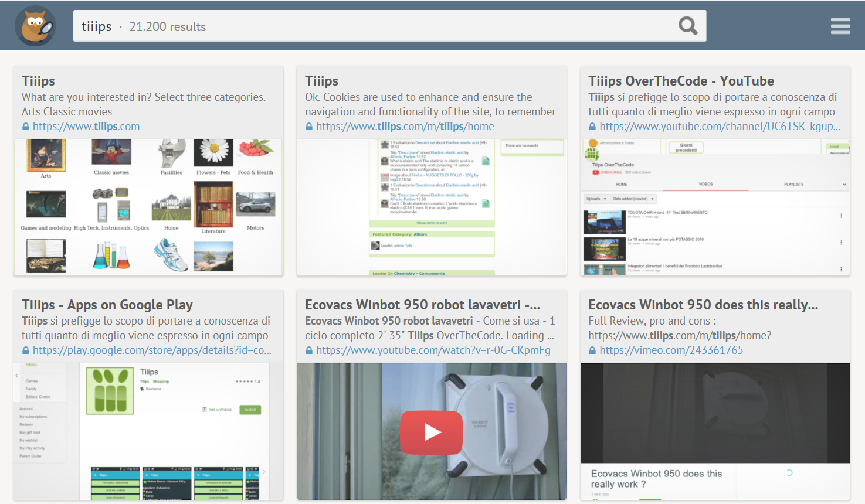The image size is (865, 504).
Task: Click the Tiiips categories preview thumbnail
Action: coord(148,207)
